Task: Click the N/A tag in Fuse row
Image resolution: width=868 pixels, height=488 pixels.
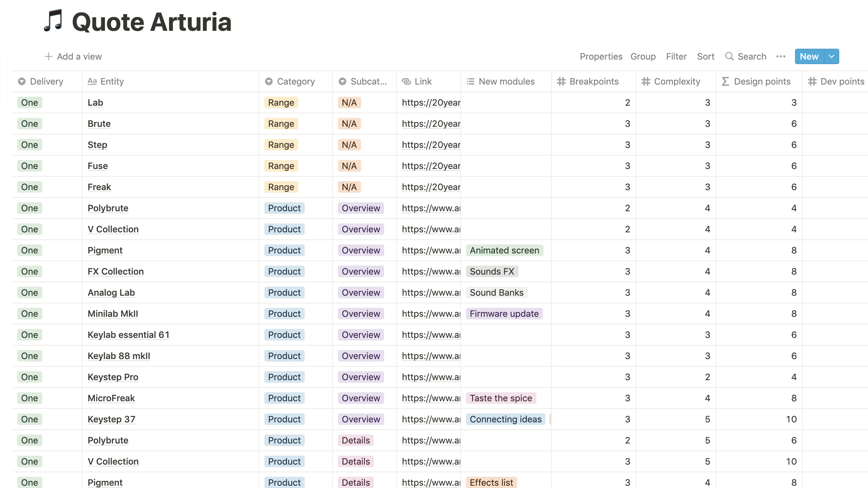Action: tap(349, 166)
